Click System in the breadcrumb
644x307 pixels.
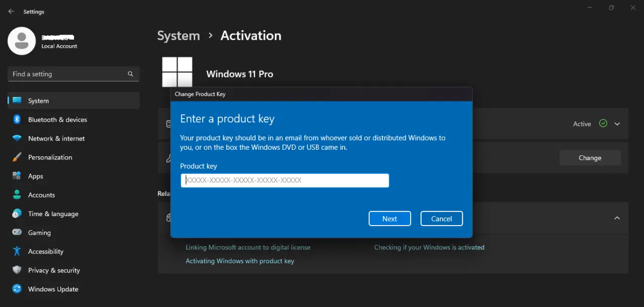(179, 36)
